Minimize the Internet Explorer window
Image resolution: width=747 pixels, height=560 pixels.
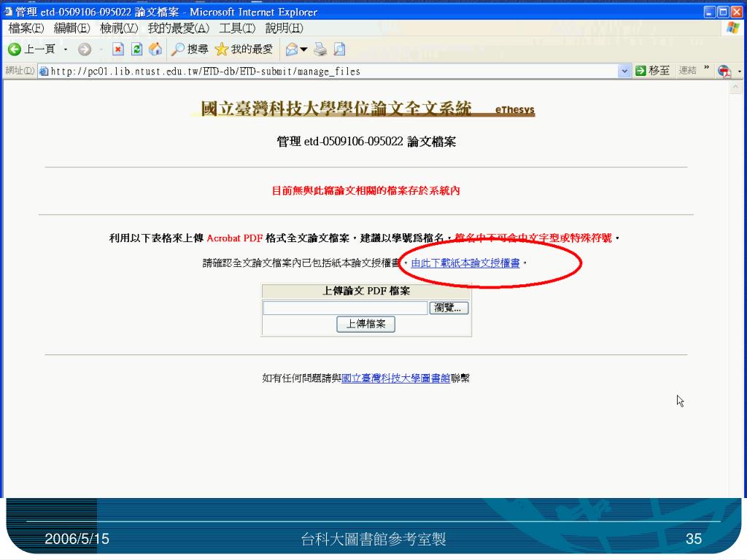pos(709,12)
